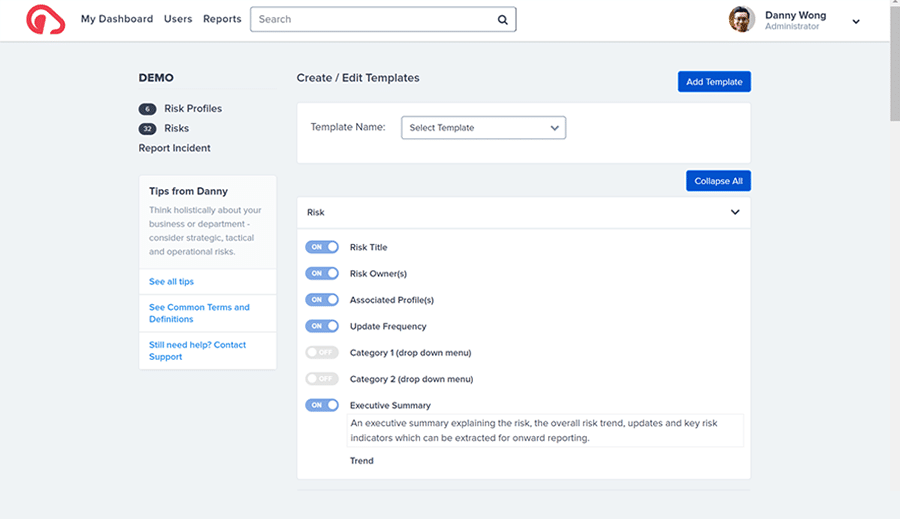Screen dimensions: 900x519
Task: Toggle off the Risk Title switch
Action: (322, 247)
